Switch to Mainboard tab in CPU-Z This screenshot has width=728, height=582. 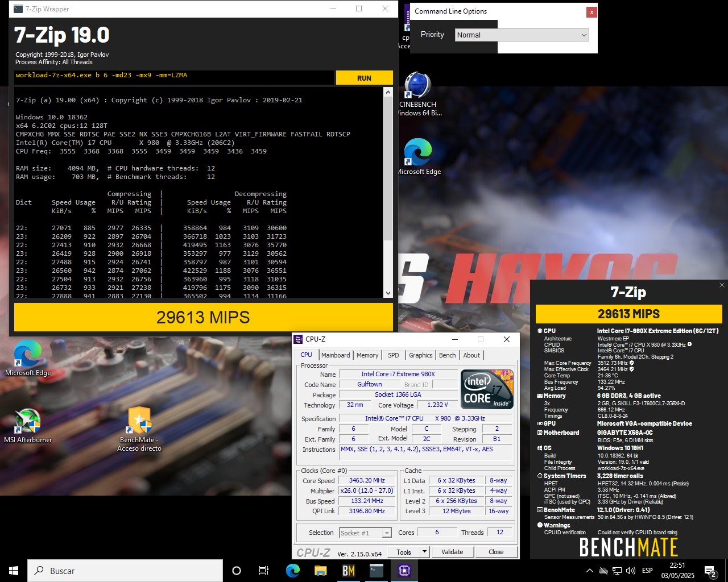coord(336,355)
